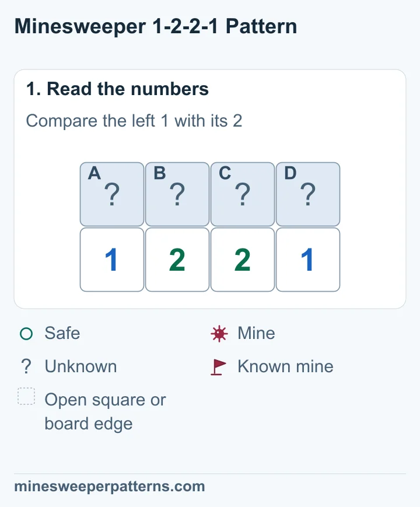420x507 pixels.
Task: Open minesweeperpatterns.com link
Action: click(110, 487)
